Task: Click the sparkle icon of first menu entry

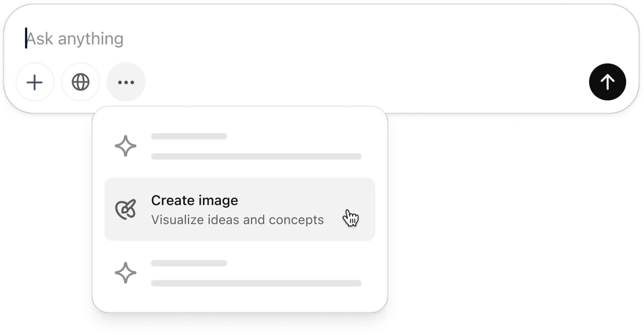Action: (x=126, y=146)
